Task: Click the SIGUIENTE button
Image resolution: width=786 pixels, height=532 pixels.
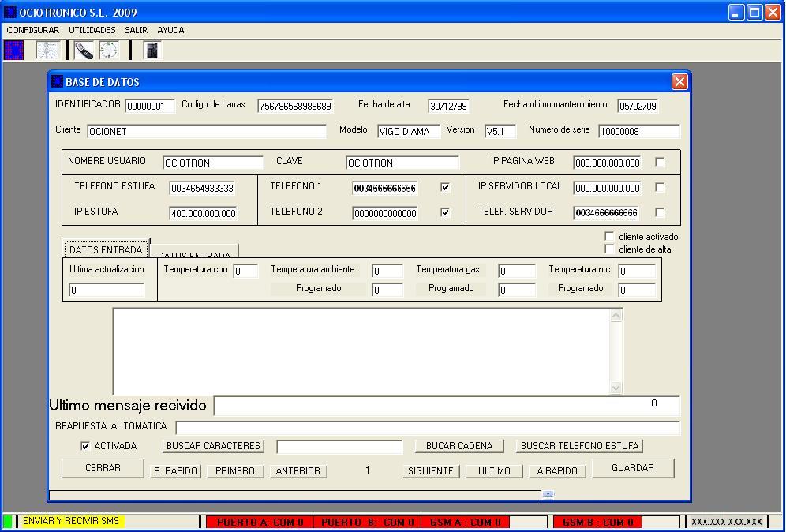Action: [431, 470]
